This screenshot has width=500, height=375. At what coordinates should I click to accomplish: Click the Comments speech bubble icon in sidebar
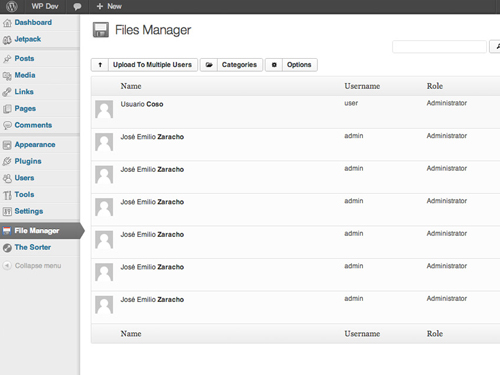click(7, 125)
